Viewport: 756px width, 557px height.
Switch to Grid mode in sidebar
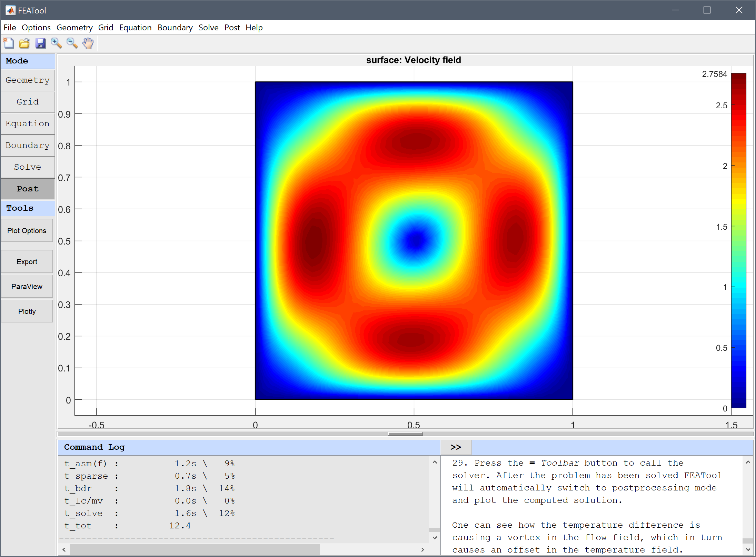[28, 102]
